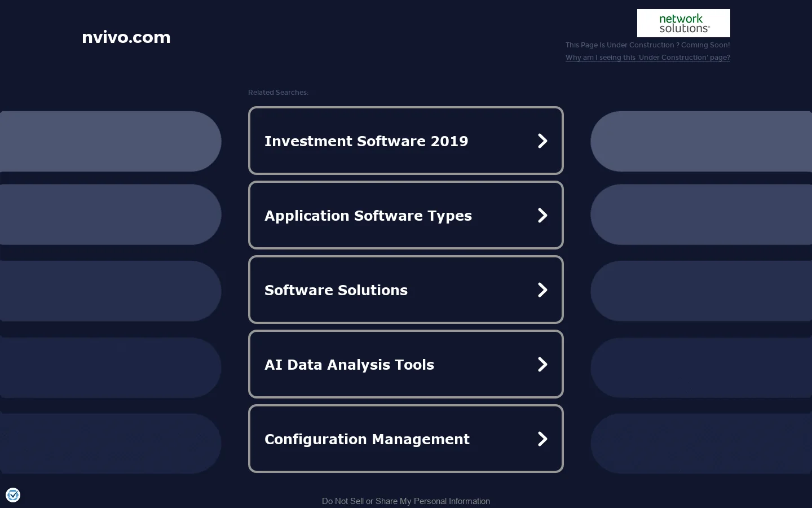This screenshot has width=812, height=508.
Task: Open the AI Data Analysis Tools link
Action: click(x=406, y=364)
